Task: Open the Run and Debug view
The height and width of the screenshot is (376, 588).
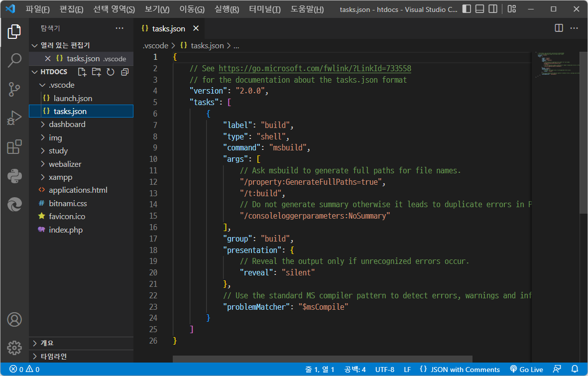Action: [x=14, y=118]
